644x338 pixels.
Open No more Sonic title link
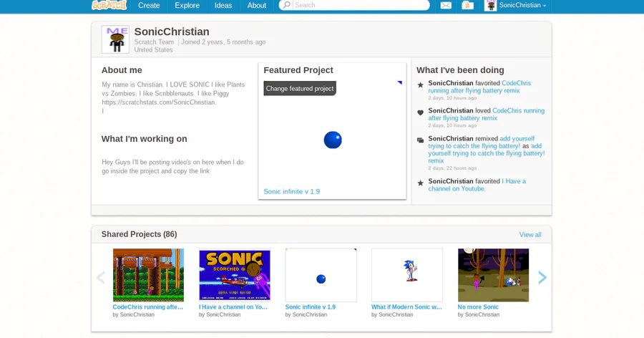pos(478,307)
